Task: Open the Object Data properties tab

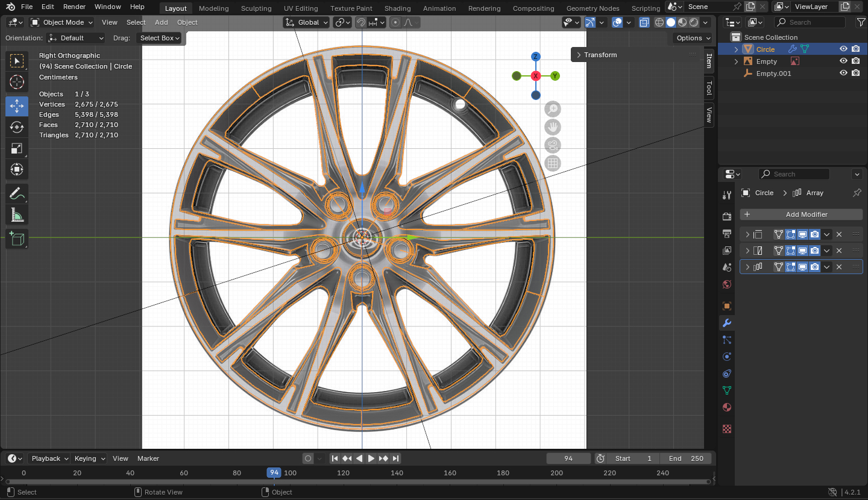Action: click(727, 390)
